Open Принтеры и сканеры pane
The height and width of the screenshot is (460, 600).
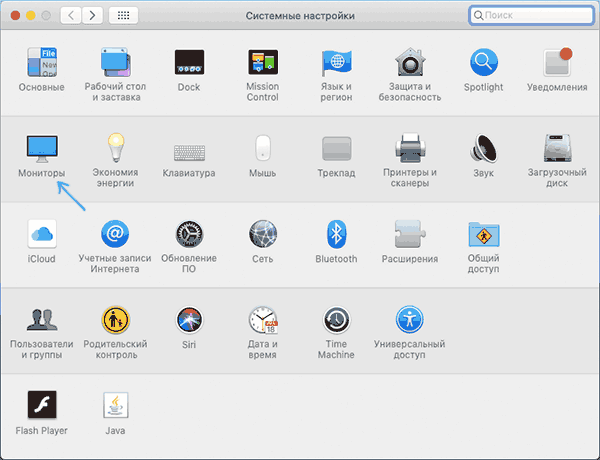pos(410,149)
